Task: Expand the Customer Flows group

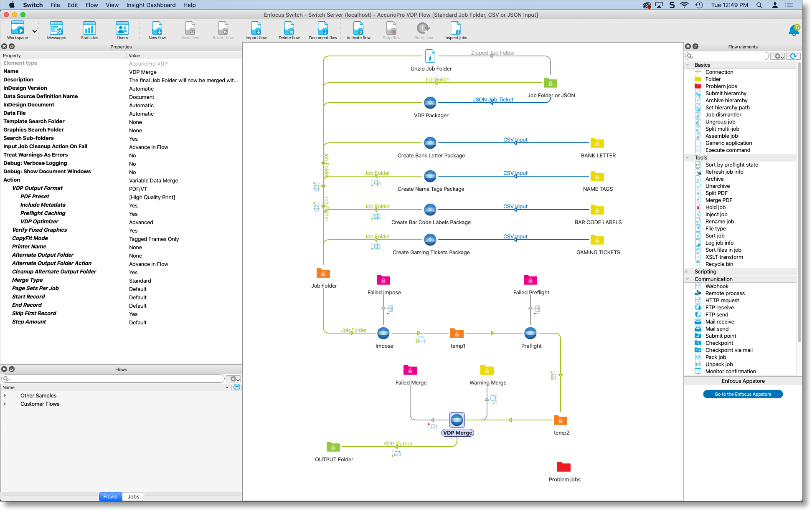Action: (x=5, y=404)
